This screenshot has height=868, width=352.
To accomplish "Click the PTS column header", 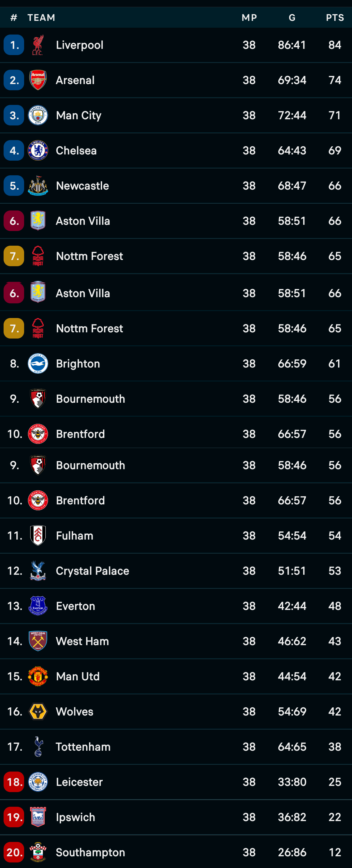I will (x=335, y=18).
